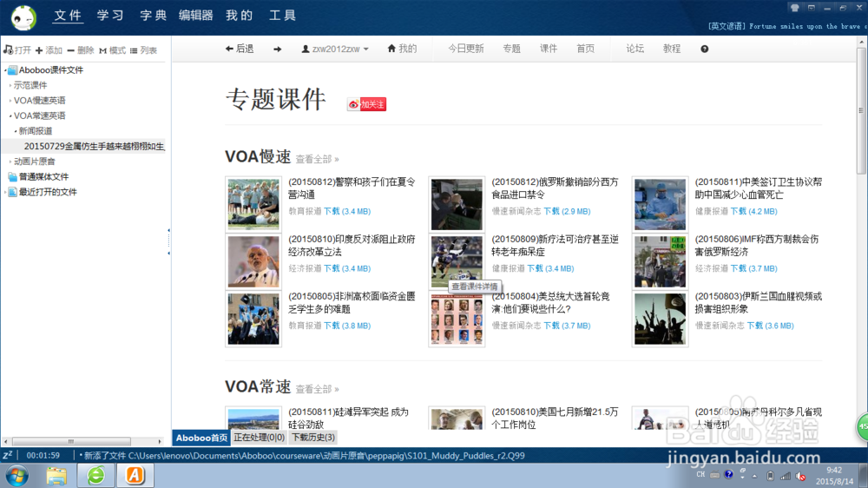Screen dimensions: 868x488
Task: Open thumbnail for 俄罗斯撤销部分西方食品进口禁令
Action: tap(457, 204)
